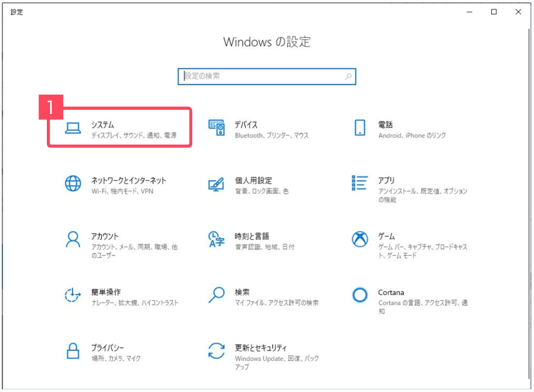The height and width of the screenshot is (392, 534).
Task: Select the ネットワークとインターネット heading
Action: coord(129,181)
